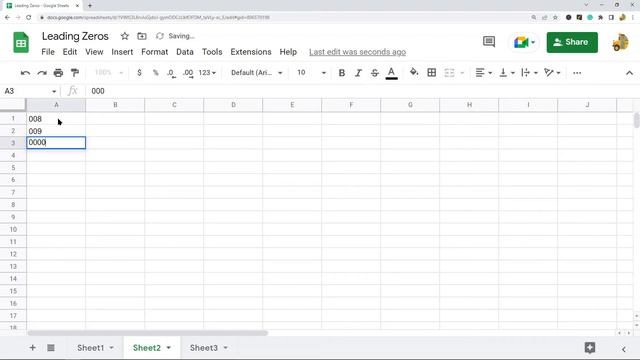Screen dimensions: 640x360
Task: Decrease decimal places
Action: tap(171, 73)
